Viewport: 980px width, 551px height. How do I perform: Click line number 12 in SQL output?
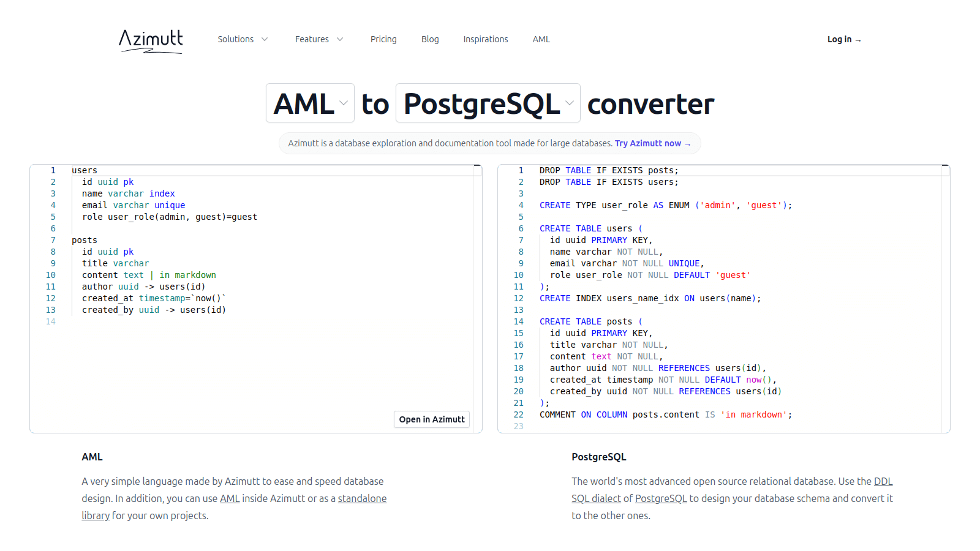pyautogui.click(x=519, y=298)
